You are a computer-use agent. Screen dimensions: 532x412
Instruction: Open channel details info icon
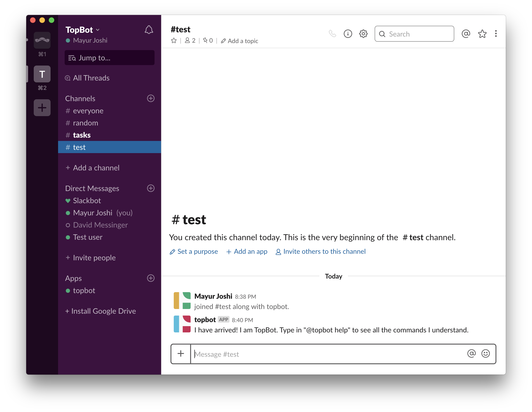pyautogui.click(x=347, y=34)
